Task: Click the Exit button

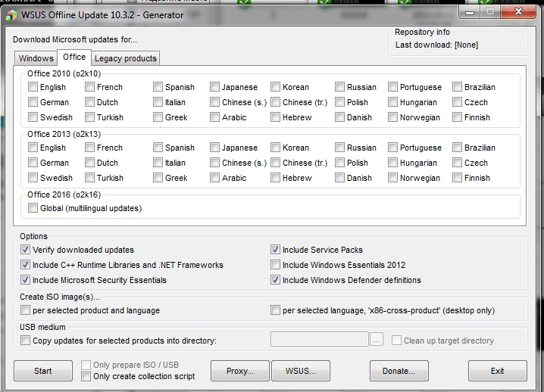Action: (498, 371)
